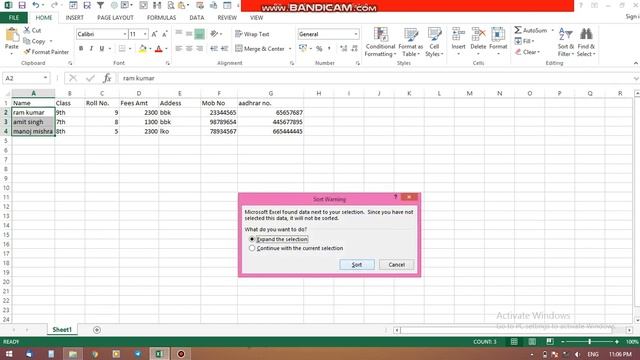Image resolution: width=640 pixels, height=360 pixels.
Task: Select Expand the selection radio button
Action: pos(252,239)
